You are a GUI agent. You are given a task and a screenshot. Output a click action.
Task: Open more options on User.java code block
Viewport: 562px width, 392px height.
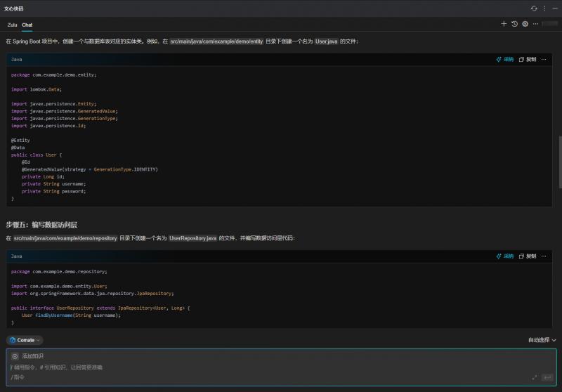point(544,60)
